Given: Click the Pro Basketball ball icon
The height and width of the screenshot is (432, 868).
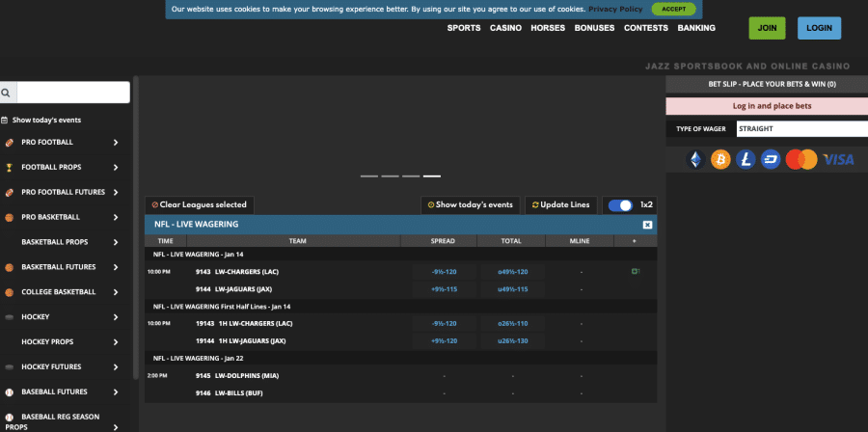Looking at the screenshot, I should tap(9, 217).
